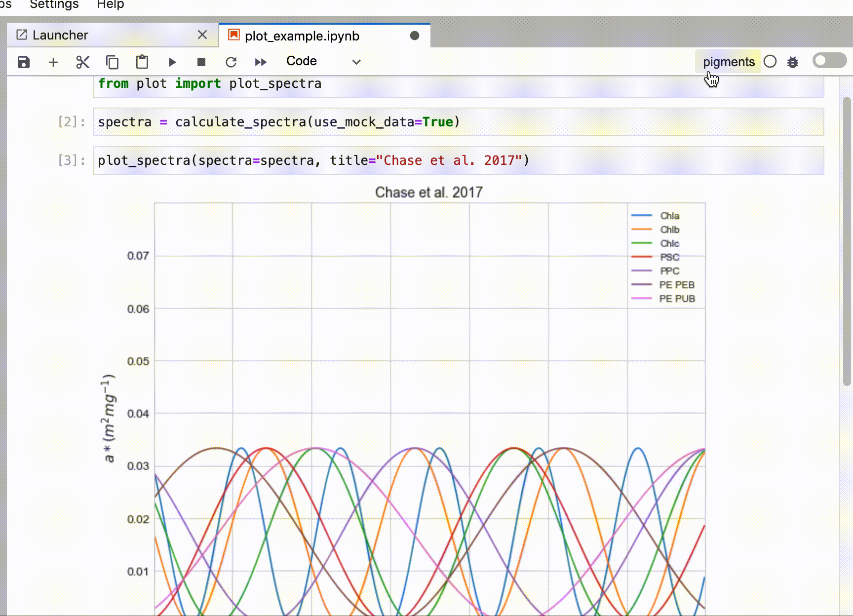This screenshot has height=616, width=853.
Task: Open the Help menu
Action: point(111,5)
